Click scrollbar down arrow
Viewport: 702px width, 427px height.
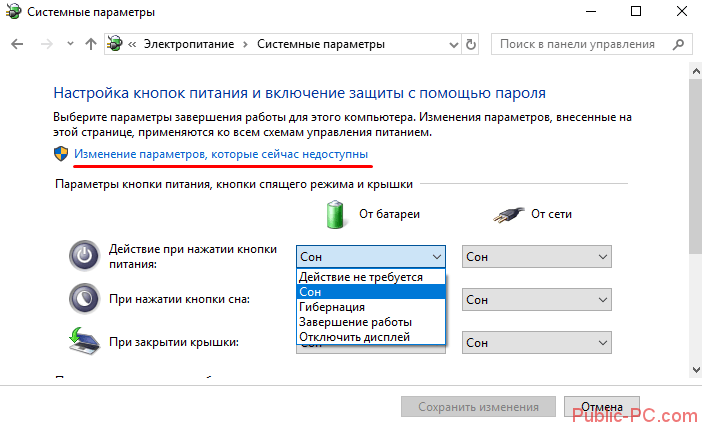point(696,370)
